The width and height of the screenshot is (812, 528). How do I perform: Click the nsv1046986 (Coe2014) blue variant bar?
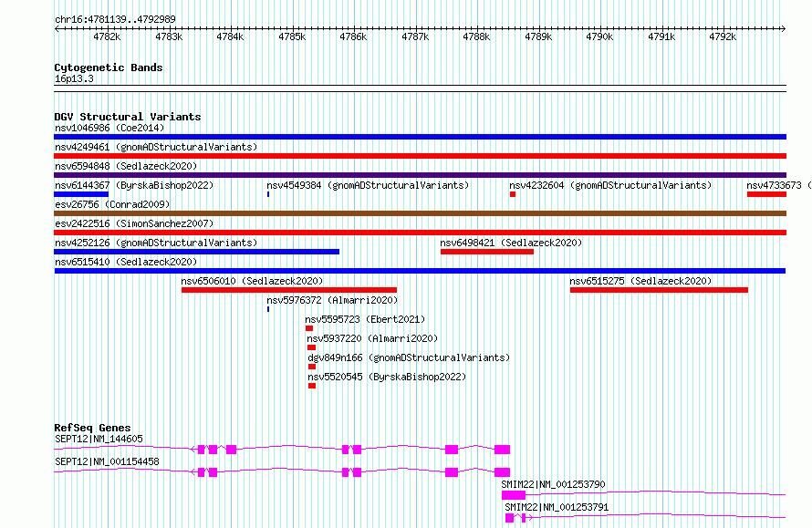pos(420,137)
